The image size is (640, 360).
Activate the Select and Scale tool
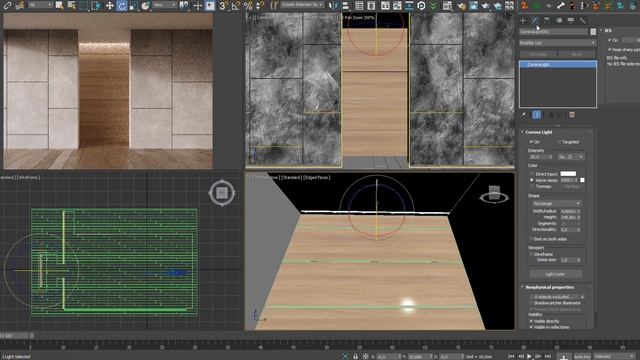pos(133,6)
